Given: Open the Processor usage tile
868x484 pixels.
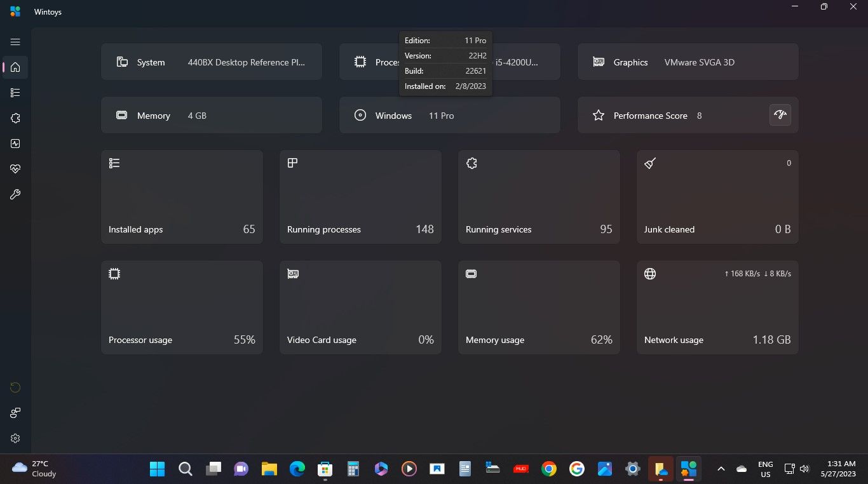Looking at the screenshot, I should click(x=182, y=307).
